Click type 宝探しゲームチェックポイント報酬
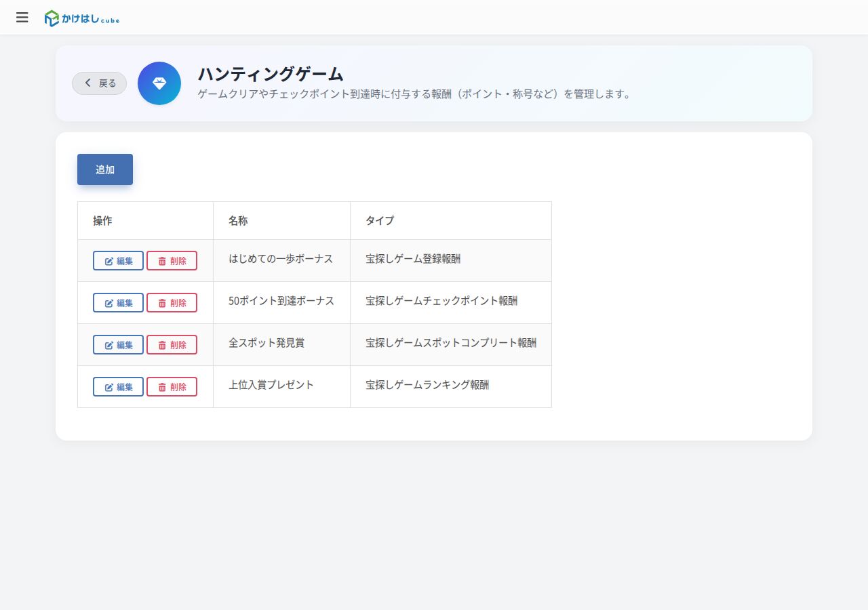Viewport: 868px width, 610px height. pyautogui.click(x=441, y=301)
